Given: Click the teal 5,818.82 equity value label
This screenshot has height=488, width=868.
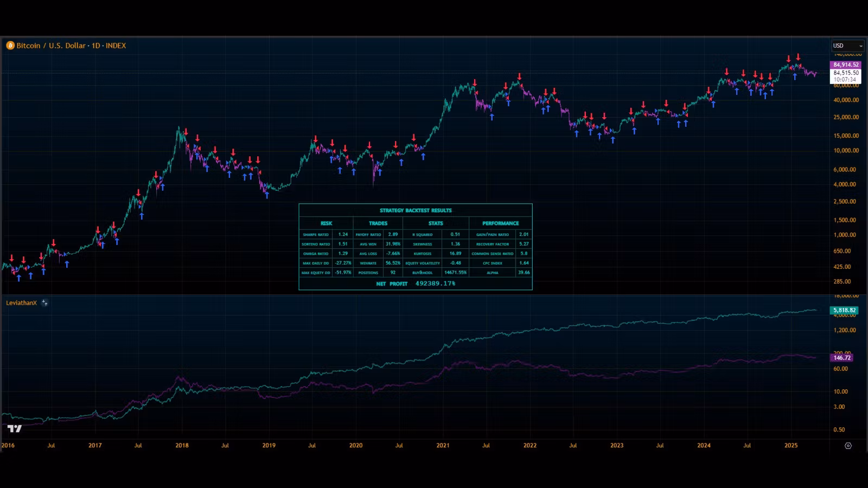Looking at the screenshot, I should [844, 311].
